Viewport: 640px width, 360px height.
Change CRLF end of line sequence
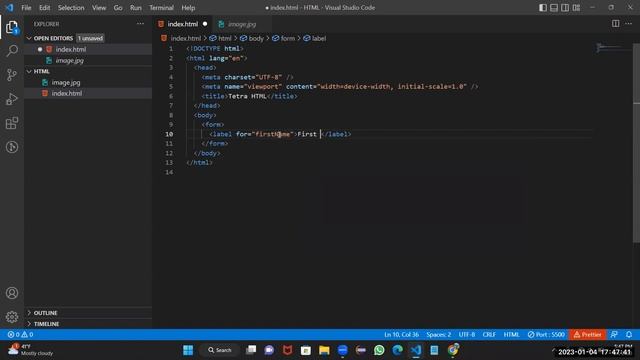pos(489,335)
